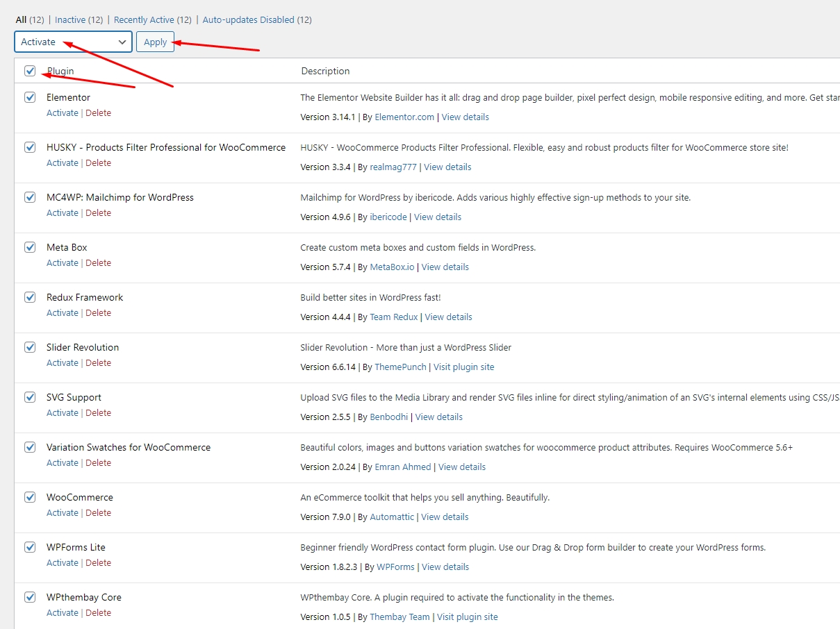Uncheck the select-all plugins checkbox
Image resolution: width=840 pixels, height=629 pixels.
click(x=30, y=71)
